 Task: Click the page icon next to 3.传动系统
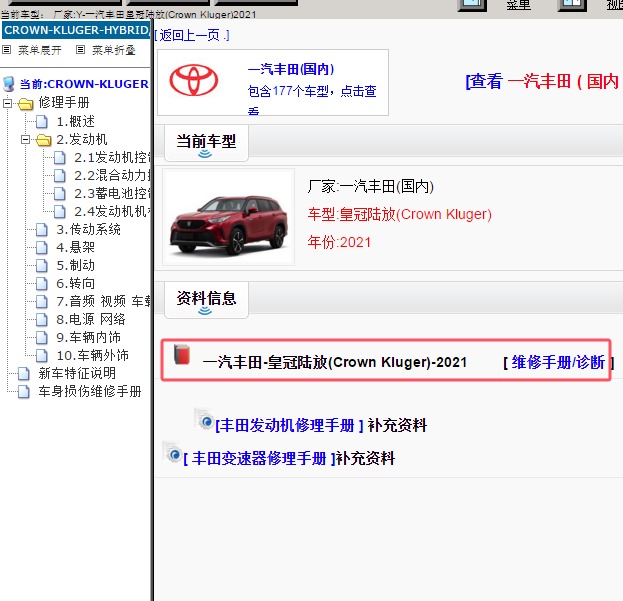tap(42, 230)
